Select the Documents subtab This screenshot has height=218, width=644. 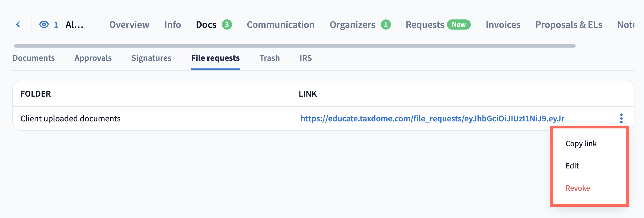[x=34, y=58]
